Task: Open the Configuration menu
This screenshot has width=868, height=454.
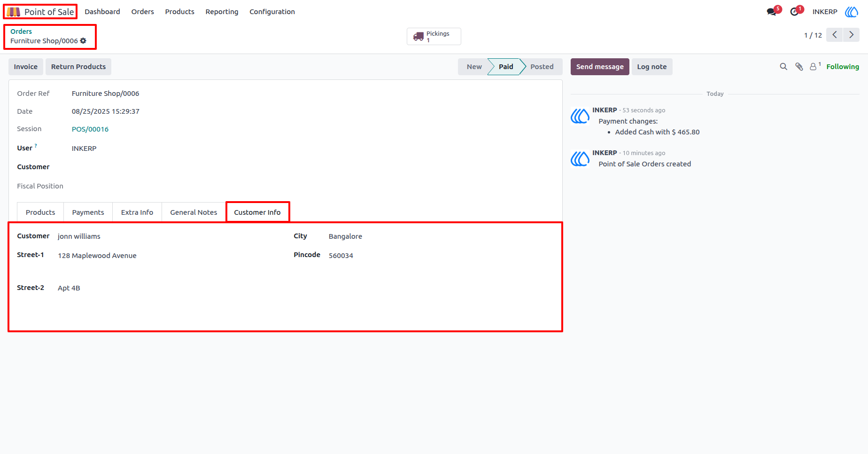Action: pyautogui.click(x=272, y=12)
